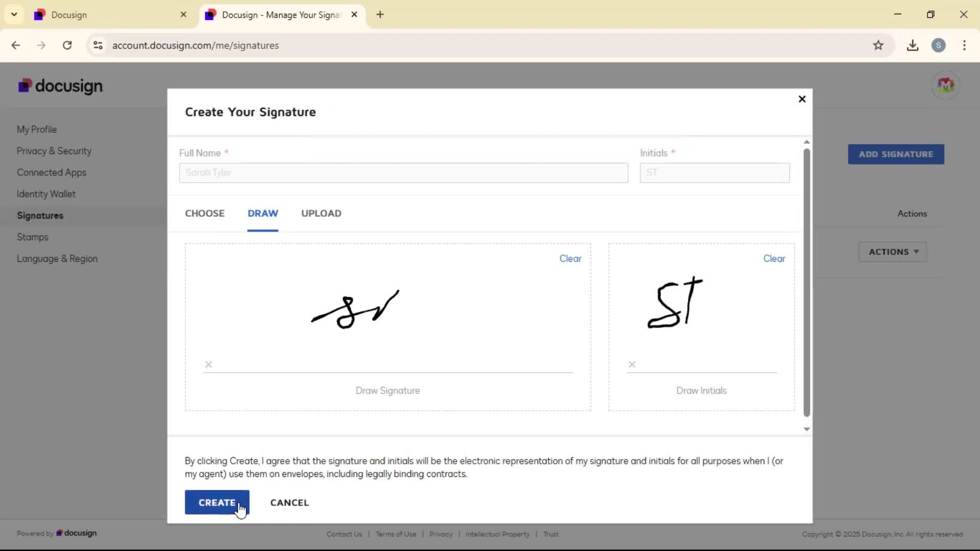Open tab search dropdown arrow
The height and width of the screenshot is (551, 980).
[14, 14]
